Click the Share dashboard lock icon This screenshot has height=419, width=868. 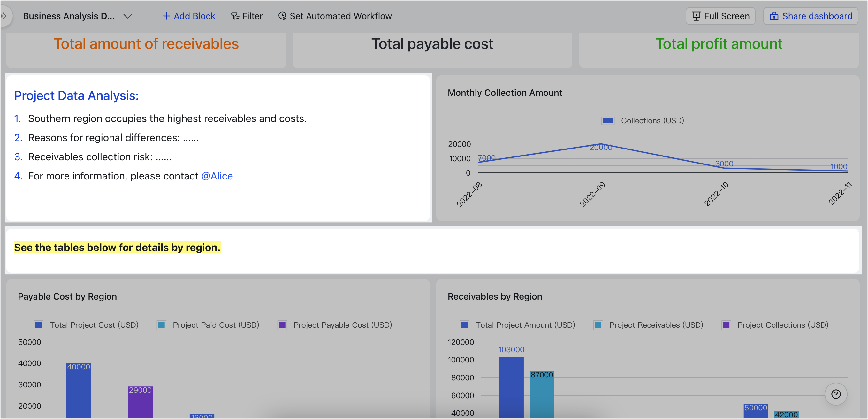pos(774,16)
